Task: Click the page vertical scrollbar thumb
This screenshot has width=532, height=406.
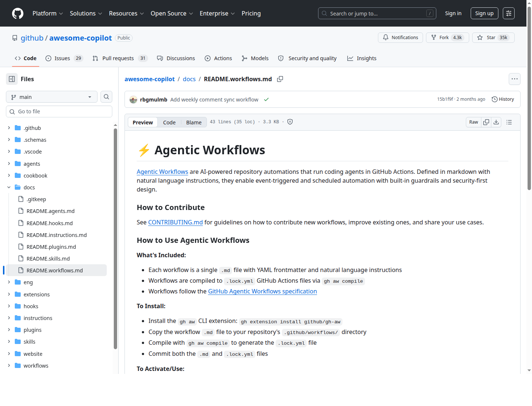Action: 529,98
